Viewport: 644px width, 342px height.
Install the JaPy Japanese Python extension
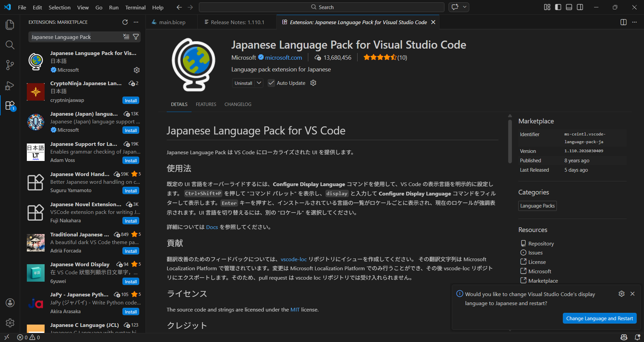pyautogui.click(x=131, y=312)
